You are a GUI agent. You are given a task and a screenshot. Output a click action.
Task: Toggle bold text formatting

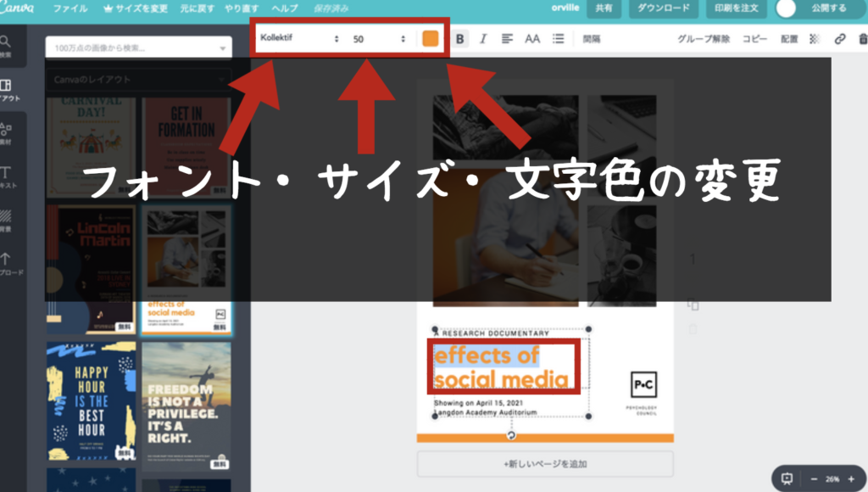[459, 39]
